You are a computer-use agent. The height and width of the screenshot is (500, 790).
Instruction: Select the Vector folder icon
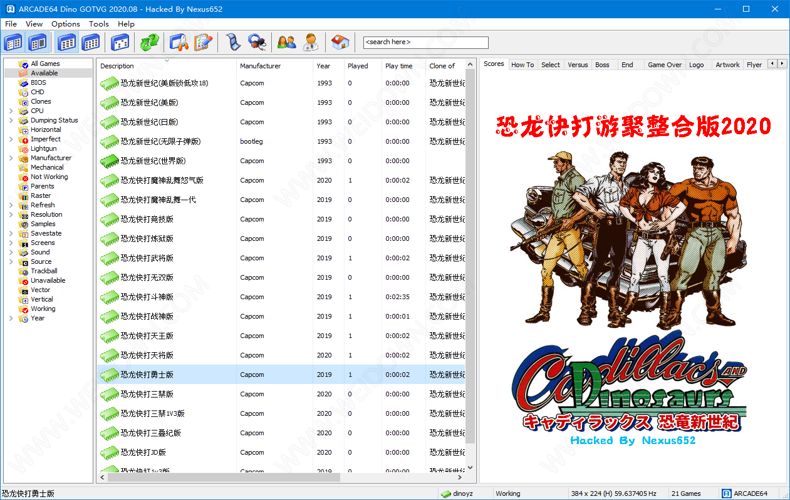[x=23, y=290]
